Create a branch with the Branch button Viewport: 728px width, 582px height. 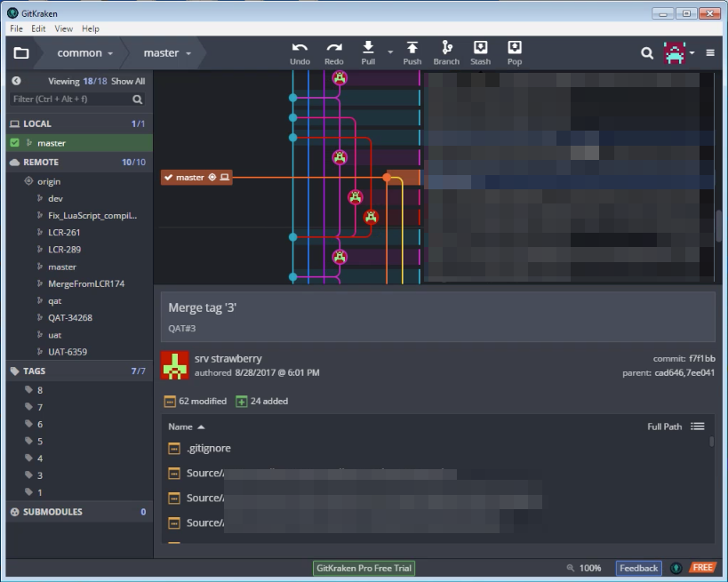tap(446, 54)
